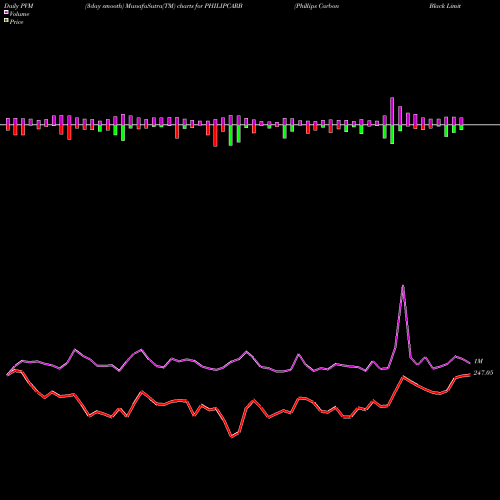Click the 'Black Limit' text at top right

click(445, 6)
